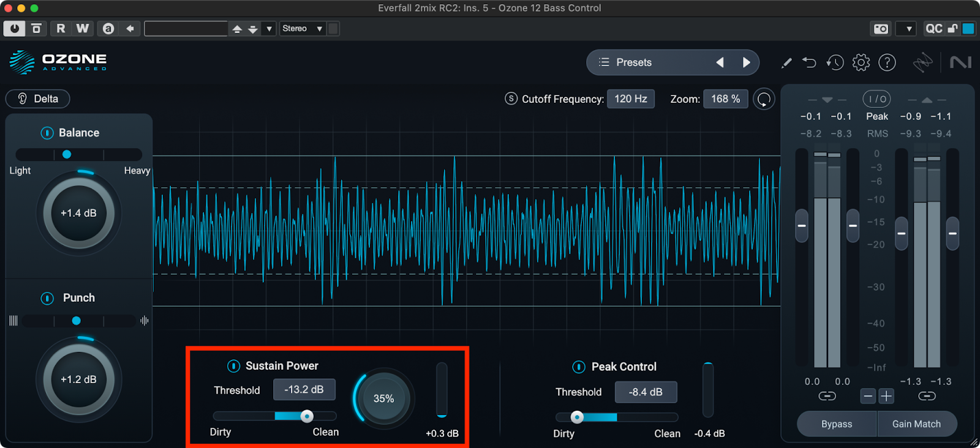Click the Bypass button
The height and width of the screenshot is (448, 980).
pos(837,424)
